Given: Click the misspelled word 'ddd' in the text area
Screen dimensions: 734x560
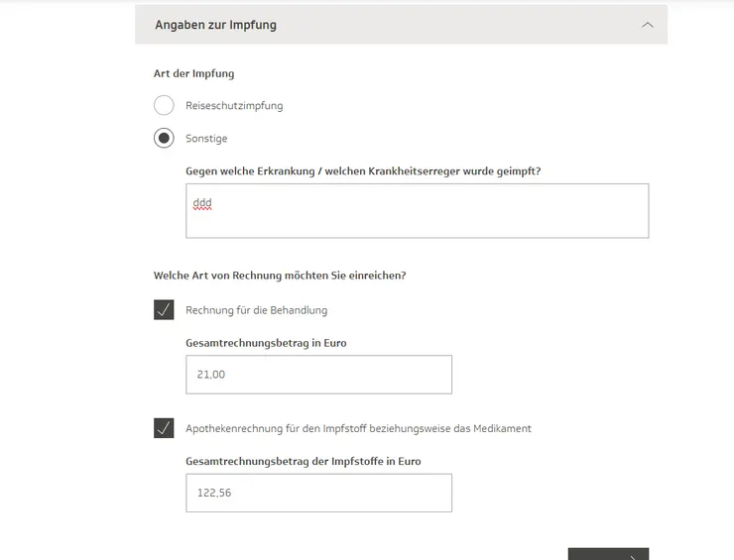Looking at the screenshot, I should [x=202, y=203].
